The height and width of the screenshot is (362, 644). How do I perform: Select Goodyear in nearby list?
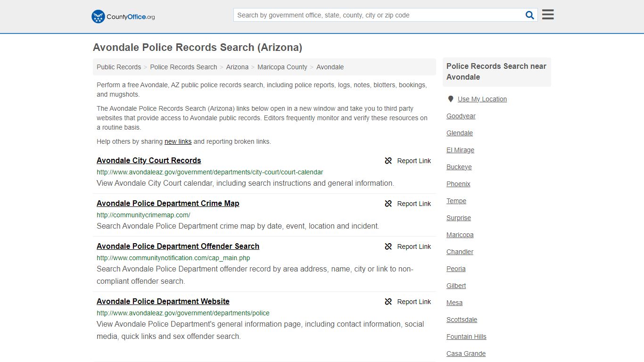pyautogui.click(x=461, y=116)
